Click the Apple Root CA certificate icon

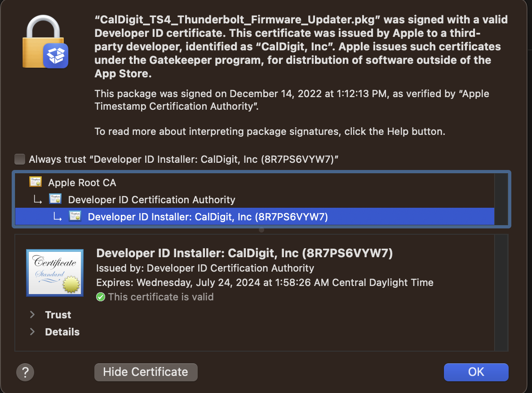click(x=35, y=182)
